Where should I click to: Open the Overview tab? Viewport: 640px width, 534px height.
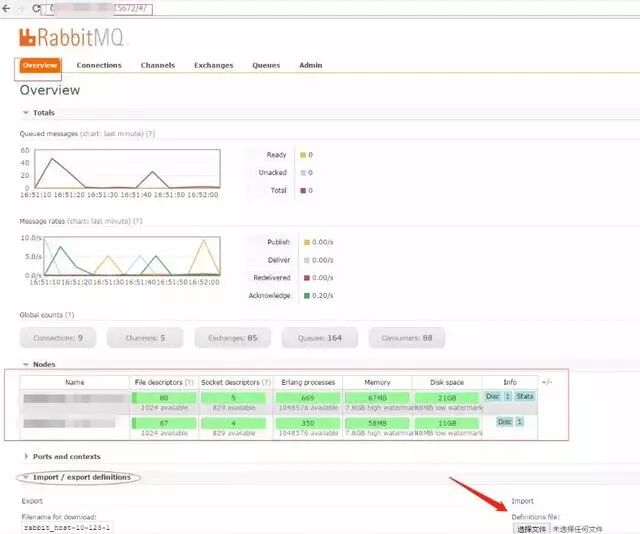pyautogui.click(x=40, y=65)
